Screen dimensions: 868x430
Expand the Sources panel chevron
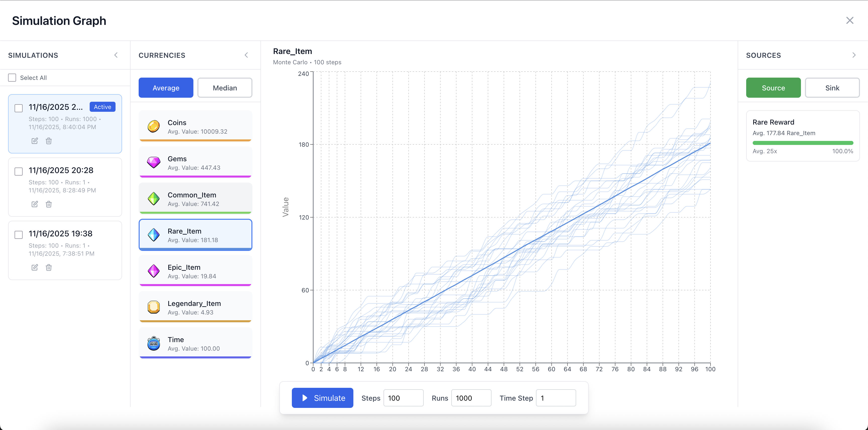854,55
